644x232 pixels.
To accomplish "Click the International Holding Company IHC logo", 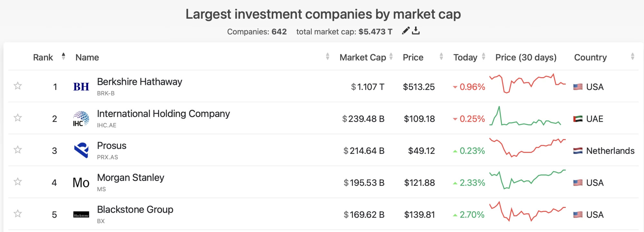I will (81, 119).
